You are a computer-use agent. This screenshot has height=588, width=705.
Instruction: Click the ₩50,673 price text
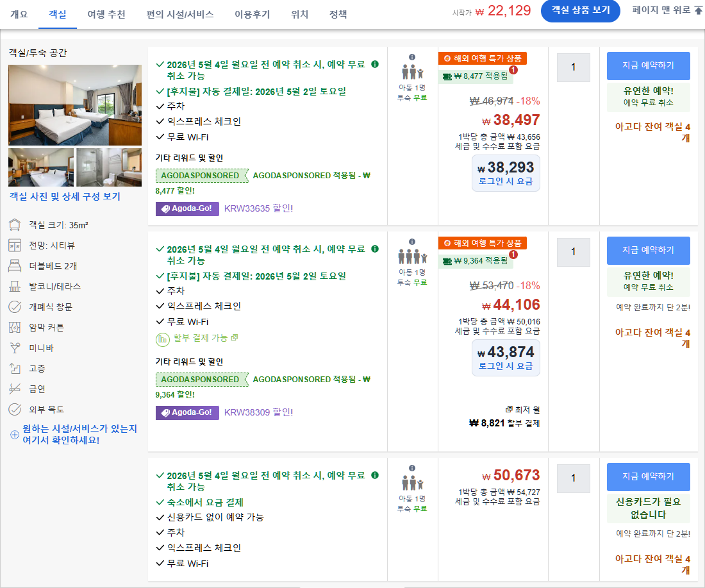coord(511,476)
